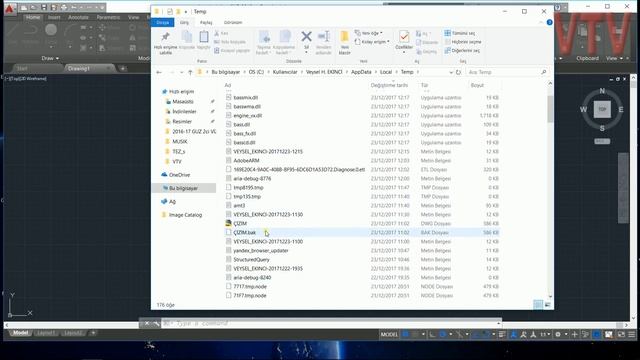Click the Ara: Temp search box

[x=507, y=72]
